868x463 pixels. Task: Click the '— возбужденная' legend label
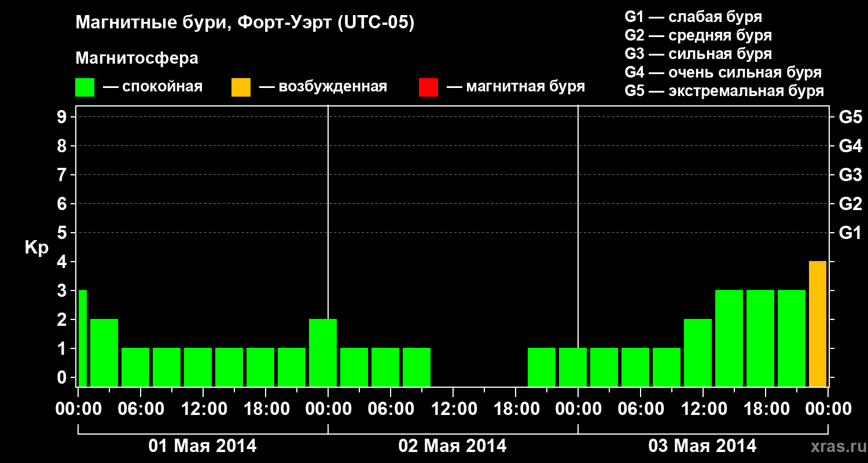coord(323,87)
